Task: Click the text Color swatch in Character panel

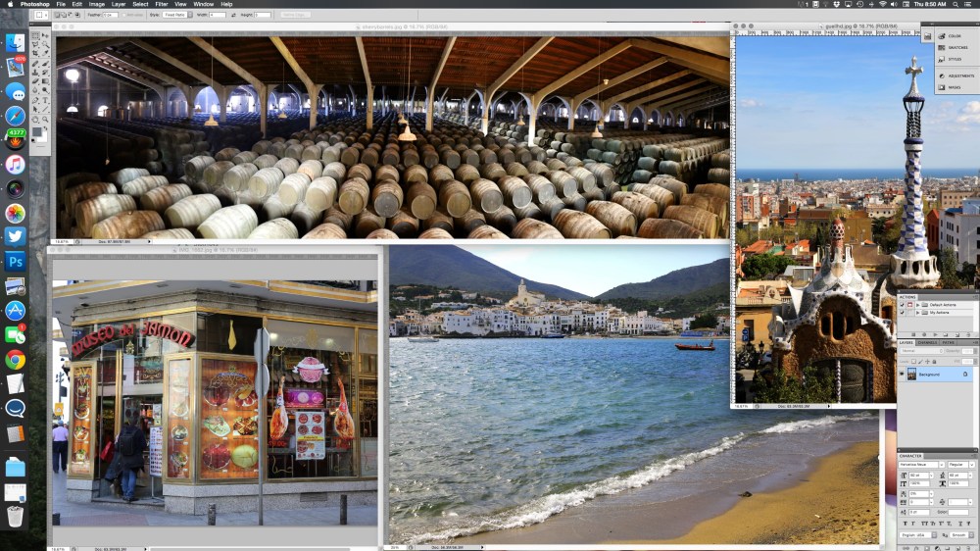Action: (x=958, y=512)
